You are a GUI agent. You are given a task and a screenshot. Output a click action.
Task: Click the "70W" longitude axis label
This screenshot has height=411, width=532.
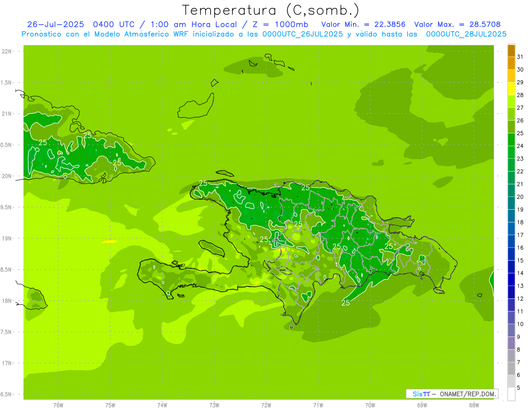point(370,405)
